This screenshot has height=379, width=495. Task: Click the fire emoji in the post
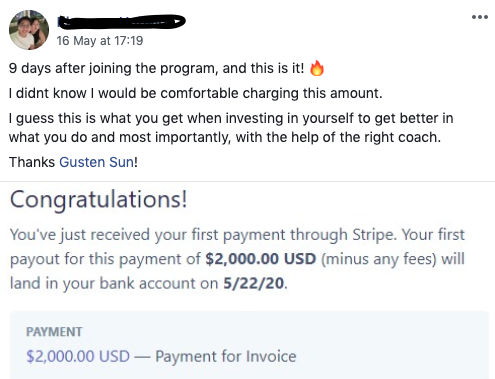coord(317,68)
